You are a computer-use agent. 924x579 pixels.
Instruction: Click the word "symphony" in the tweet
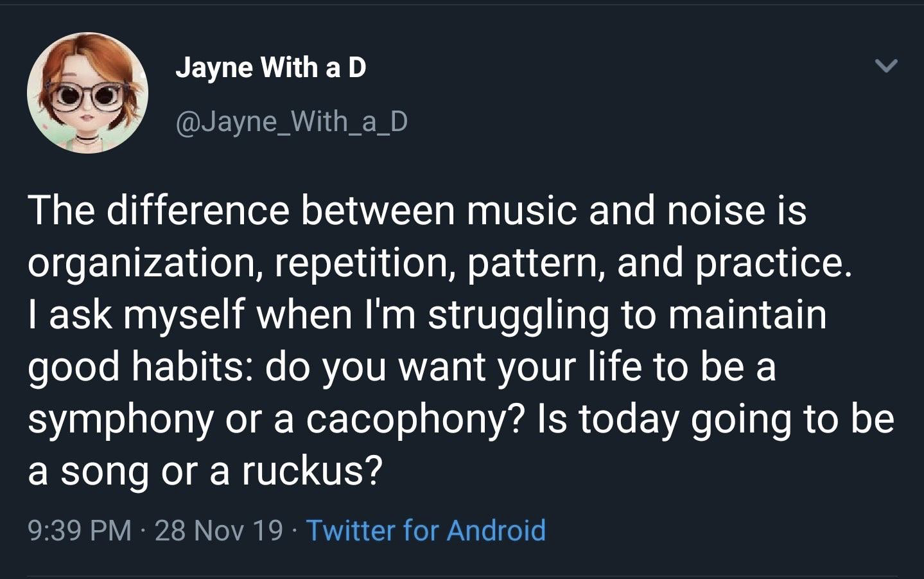point(120,420)
